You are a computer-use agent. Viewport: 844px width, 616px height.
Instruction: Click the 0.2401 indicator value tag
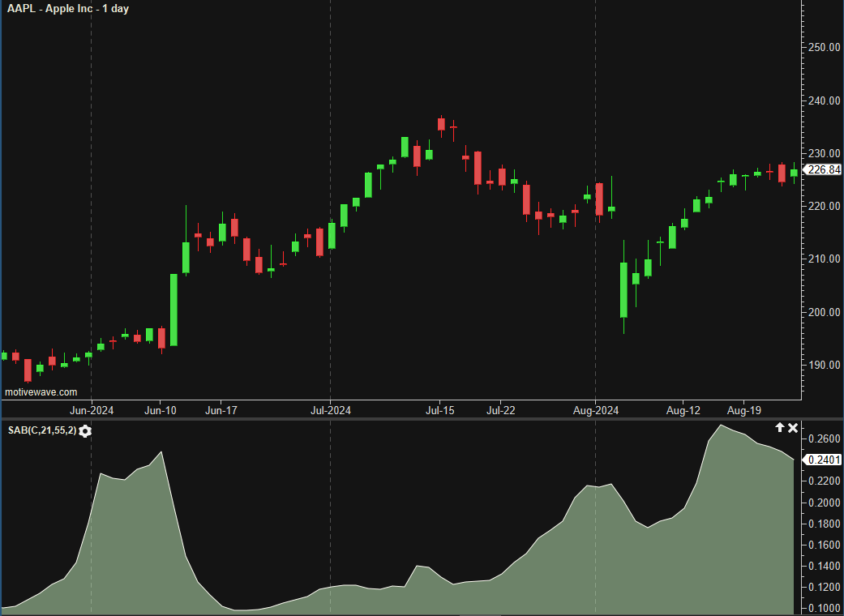pyautogui.click(x=823, y=460)
